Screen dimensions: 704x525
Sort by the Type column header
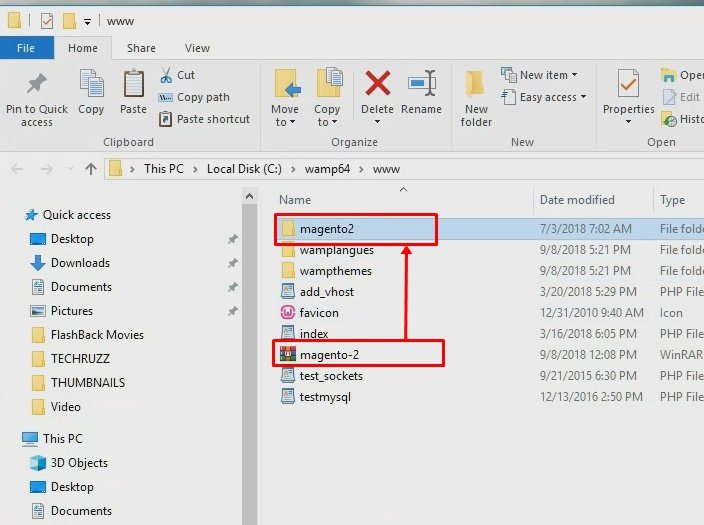click(x=672, y=200)
